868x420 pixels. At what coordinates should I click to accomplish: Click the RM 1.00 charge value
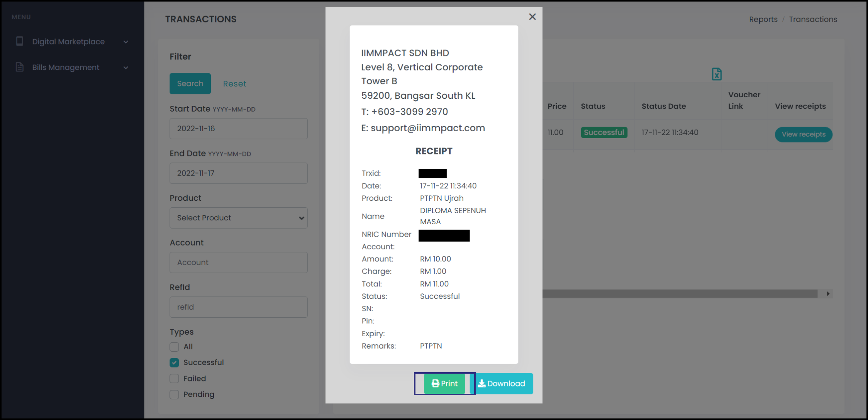(x=433, y=271)
